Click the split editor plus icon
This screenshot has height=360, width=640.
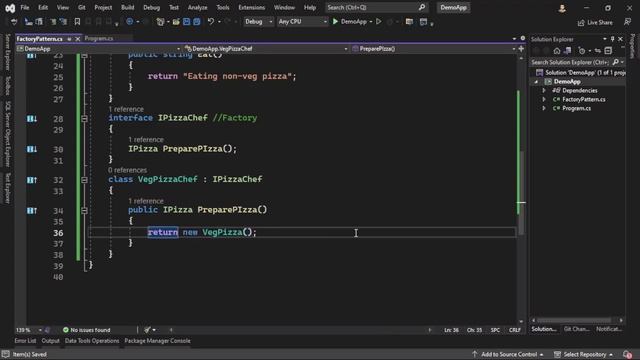tap(521, 49)
